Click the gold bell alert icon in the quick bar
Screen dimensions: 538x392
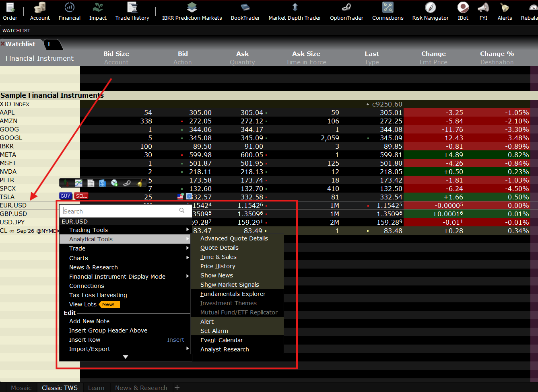click(x=139, y=183)
